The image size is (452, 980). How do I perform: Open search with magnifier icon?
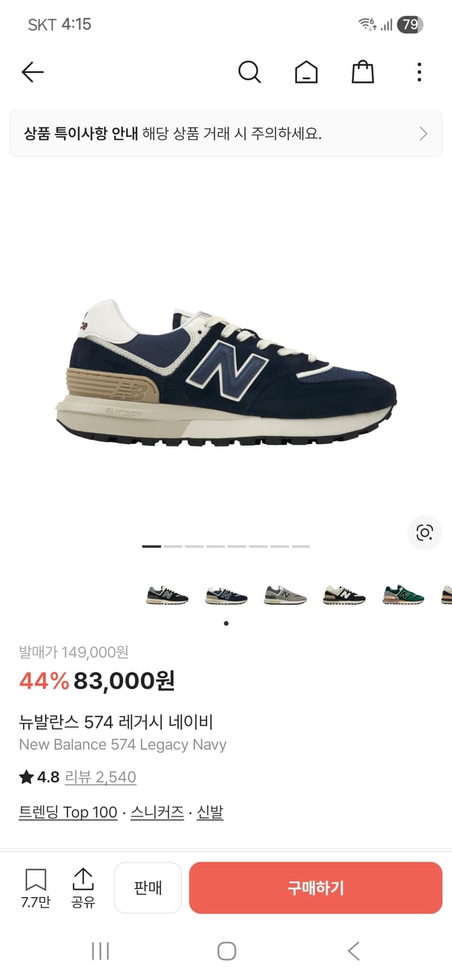pos(250,72)
